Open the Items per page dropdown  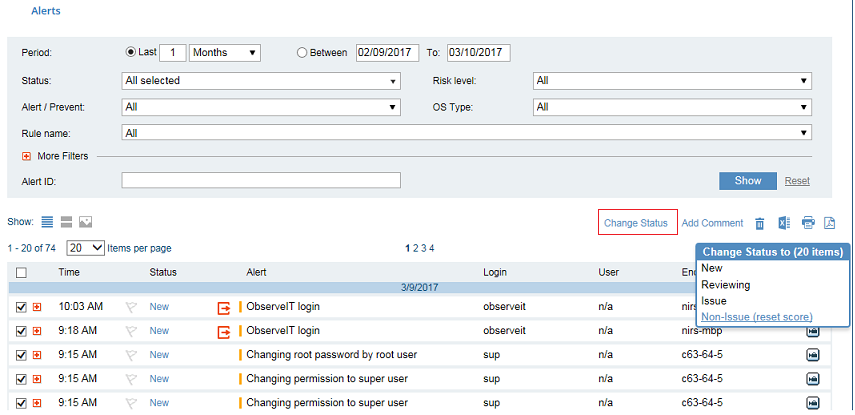tap(86, 248)
